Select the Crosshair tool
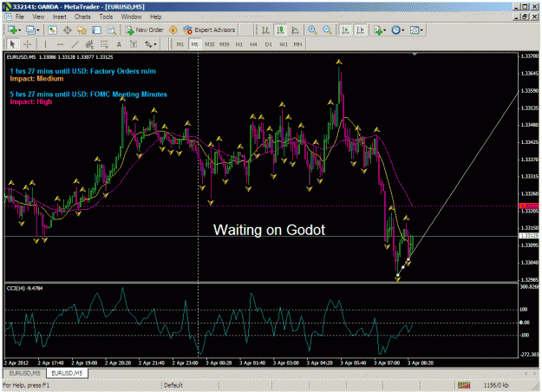This screenshot has height=392, width=542. 27,44
